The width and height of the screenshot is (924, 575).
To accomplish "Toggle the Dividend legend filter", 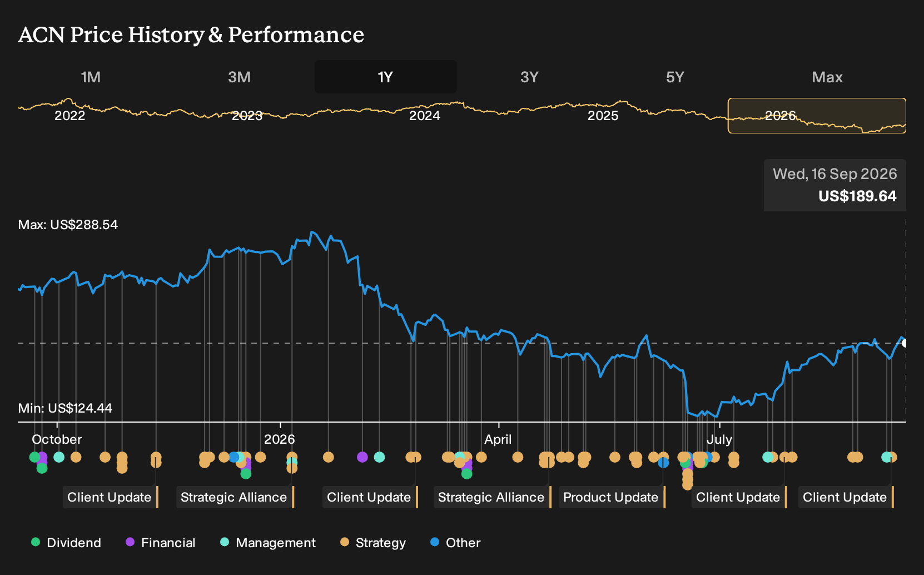I will tap(66, 543).
